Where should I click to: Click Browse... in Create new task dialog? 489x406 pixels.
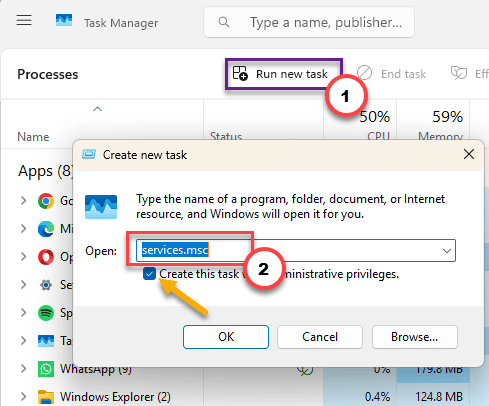click(x=415, y=337)
